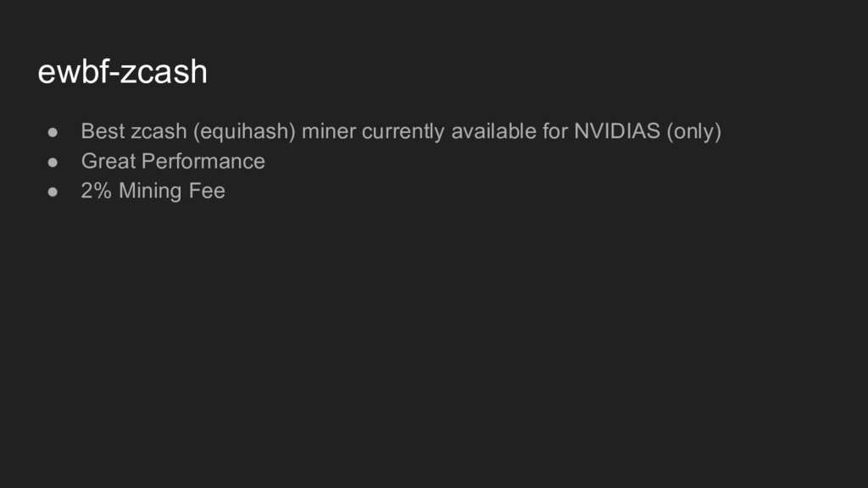Click the word (only) at line end
The image size is (868, 488).
[x=693, y=131]
